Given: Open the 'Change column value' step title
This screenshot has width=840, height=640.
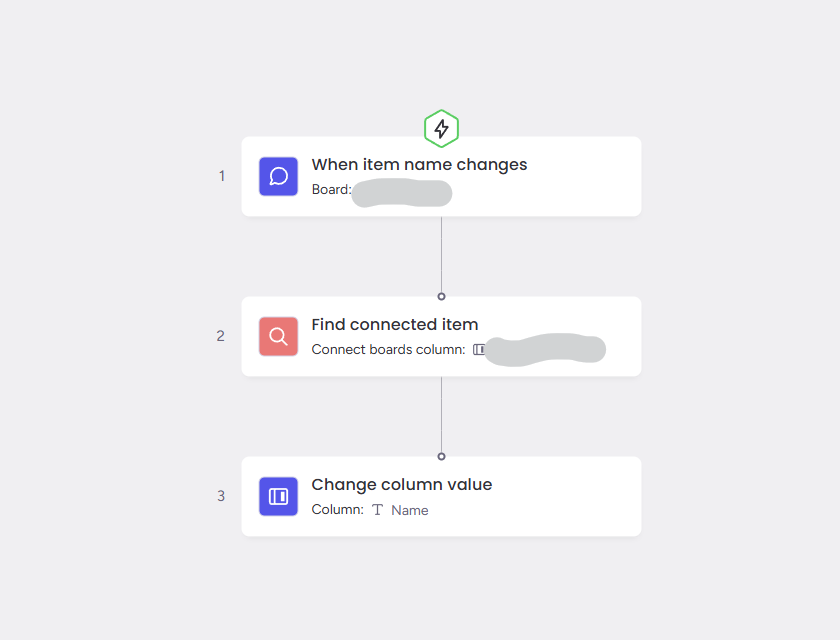Looking at the screenshot, I should tap(402, 485).
